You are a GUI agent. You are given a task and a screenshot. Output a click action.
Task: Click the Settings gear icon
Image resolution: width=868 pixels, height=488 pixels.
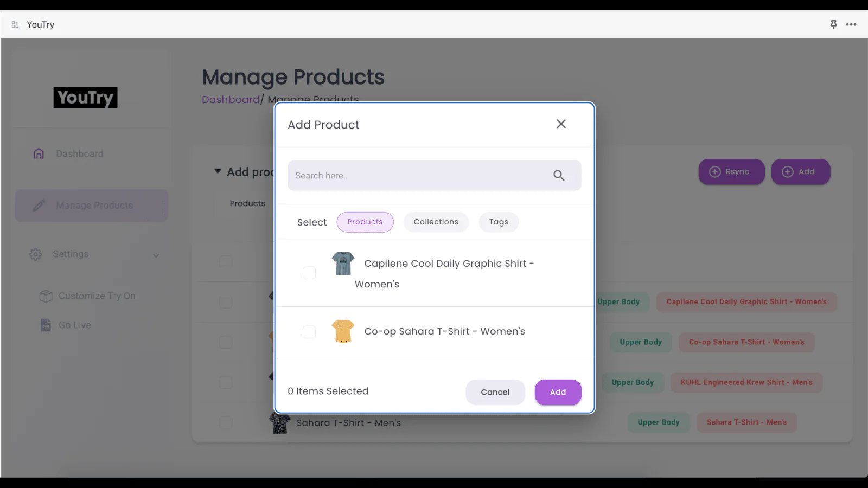36,254
